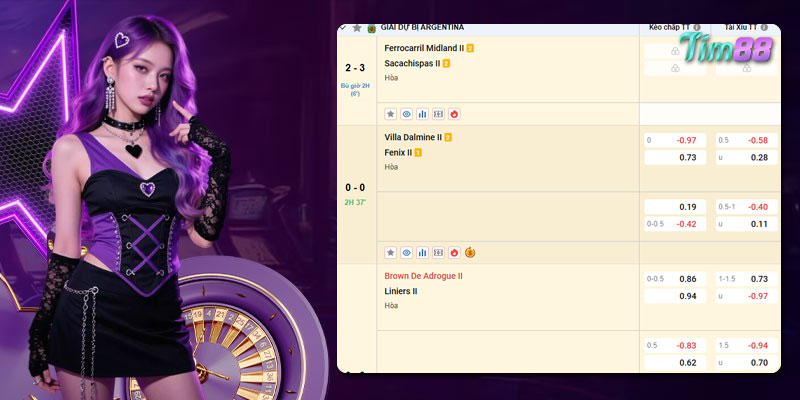Open statistics chart for Ferrocarril Midland II match
This screenshot has width=800, height=400.
coord(422,114)
